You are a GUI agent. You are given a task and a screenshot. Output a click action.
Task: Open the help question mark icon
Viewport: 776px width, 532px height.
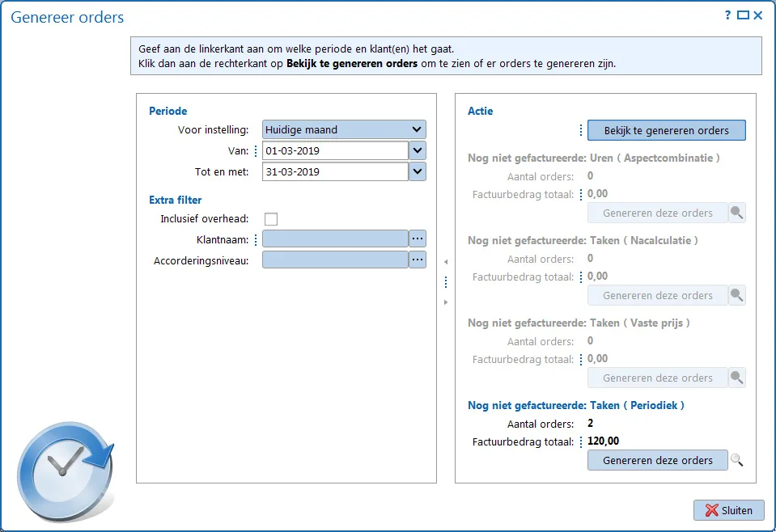click(727, 15)
